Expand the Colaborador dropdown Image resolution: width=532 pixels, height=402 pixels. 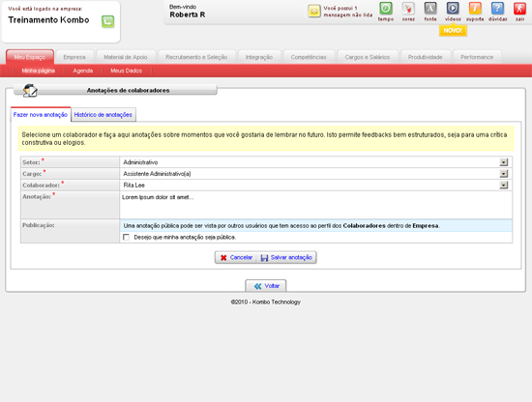pyautogui.click(x=504, y=186)
